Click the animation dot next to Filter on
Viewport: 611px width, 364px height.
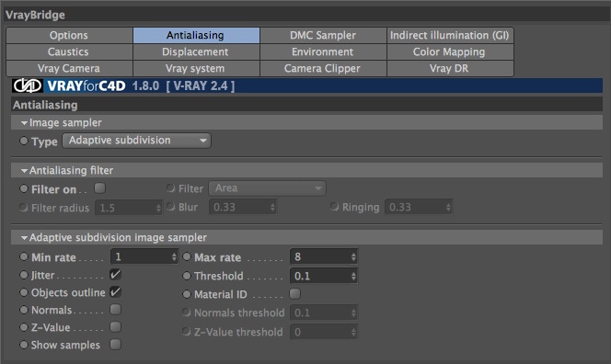tap(24, 188)
